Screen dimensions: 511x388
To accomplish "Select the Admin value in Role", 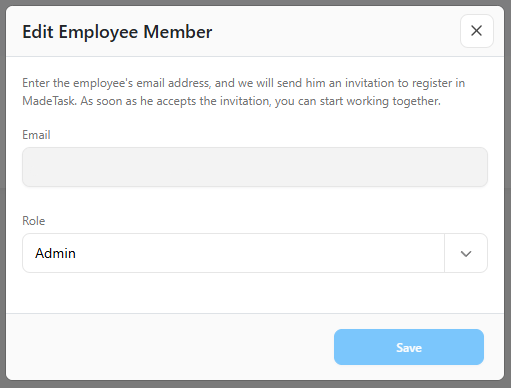I will pos(55,253).
